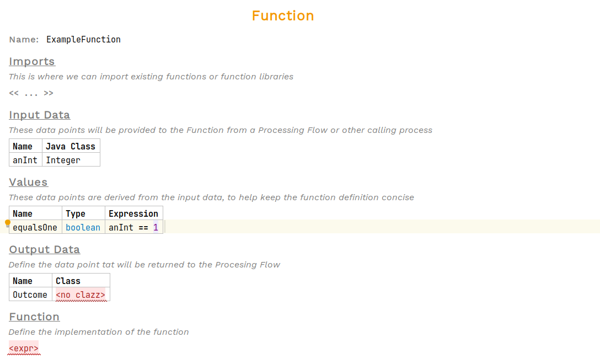Screen dimensions: 600x364
Task: Select the anInt input data name cell
Action: point(25,160)
